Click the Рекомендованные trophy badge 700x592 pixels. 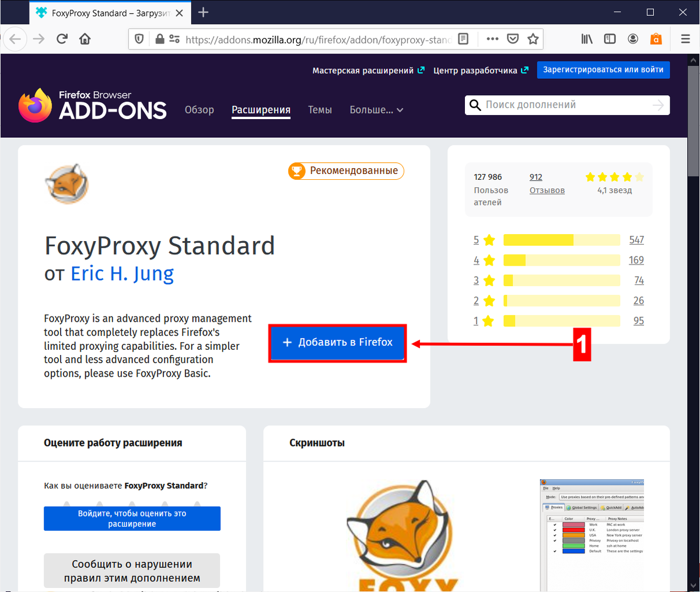[346, 171]
